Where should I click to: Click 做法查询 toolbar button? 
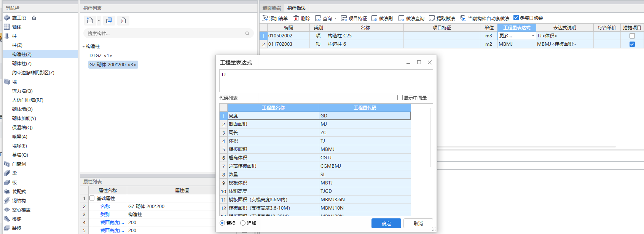(x=411, y=18)
